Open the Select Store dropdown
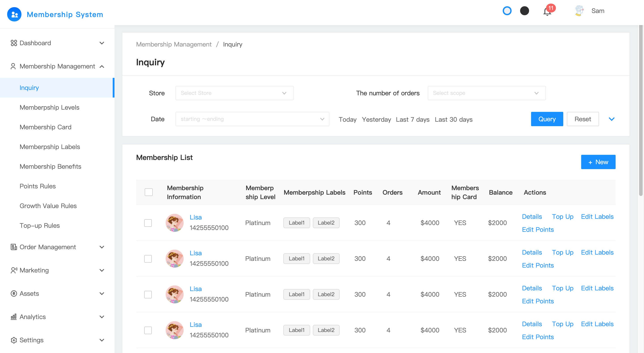The width and height of the screenshot is (644, 353). click(x=234, y=93)
